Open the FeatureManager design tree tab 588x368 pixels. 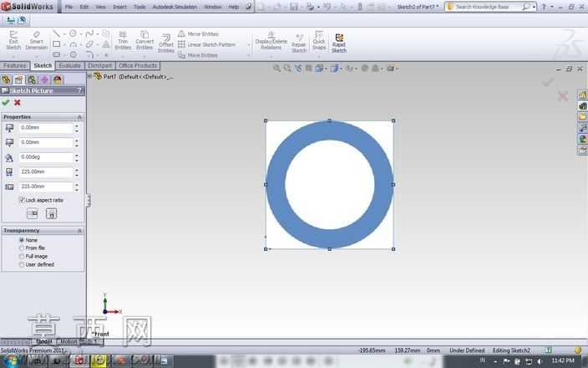pyautogui.click(x=6, y=79)
